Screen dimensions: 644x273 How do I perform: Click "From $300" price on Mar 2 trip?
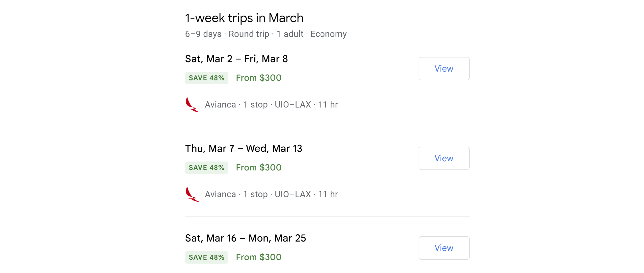pos(259,78)
